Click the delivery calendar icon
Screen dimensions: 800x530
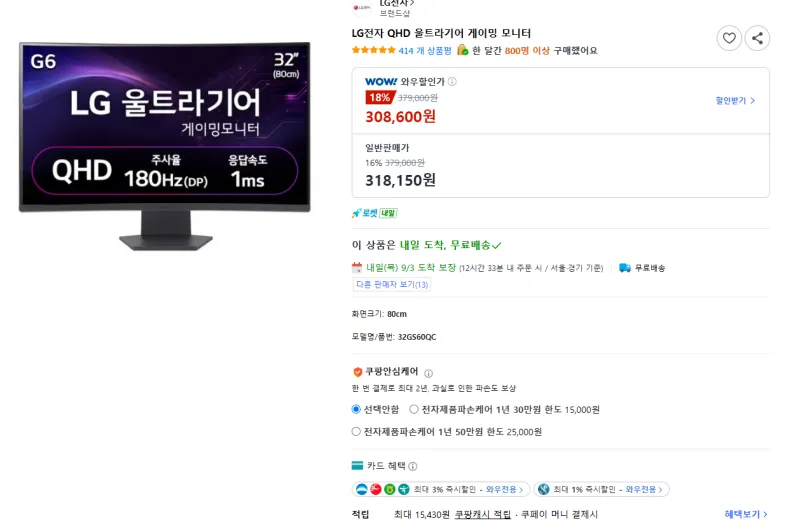(357, 267)
